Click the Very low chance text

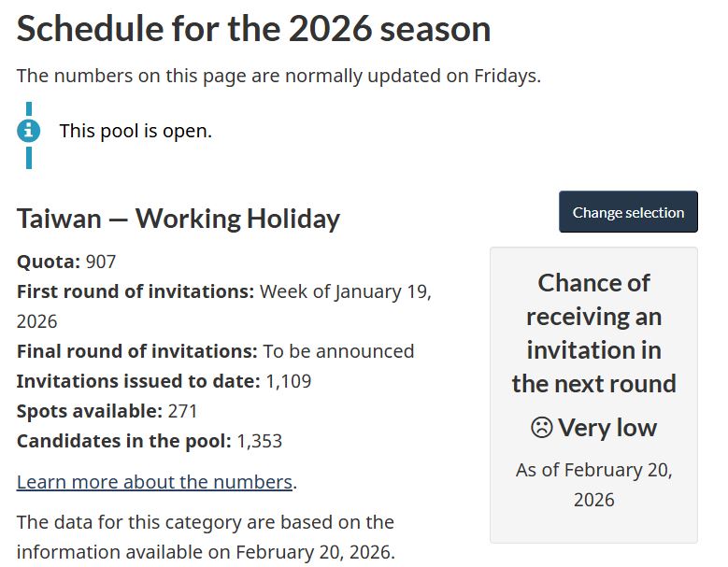coord(607,428)
